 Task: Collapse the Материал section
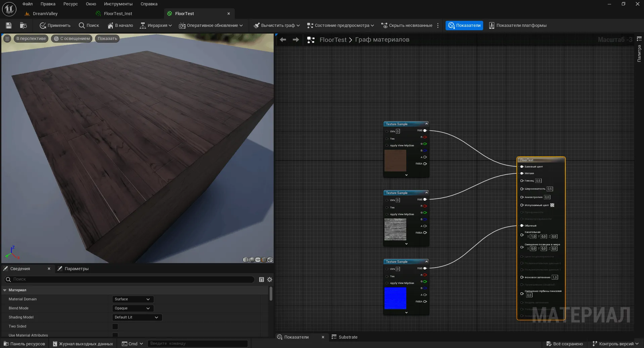(5, 290)
